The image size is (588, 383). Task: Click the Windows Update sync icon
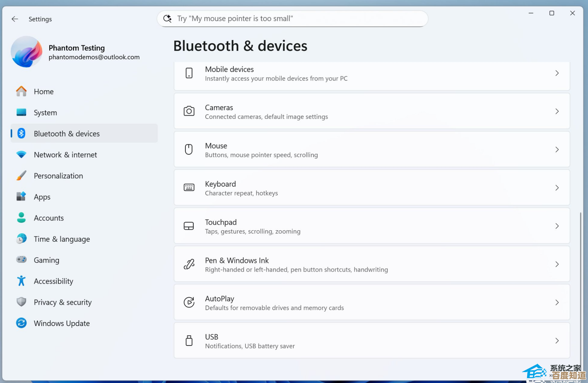pyautogui.click(x=21, y=323)
